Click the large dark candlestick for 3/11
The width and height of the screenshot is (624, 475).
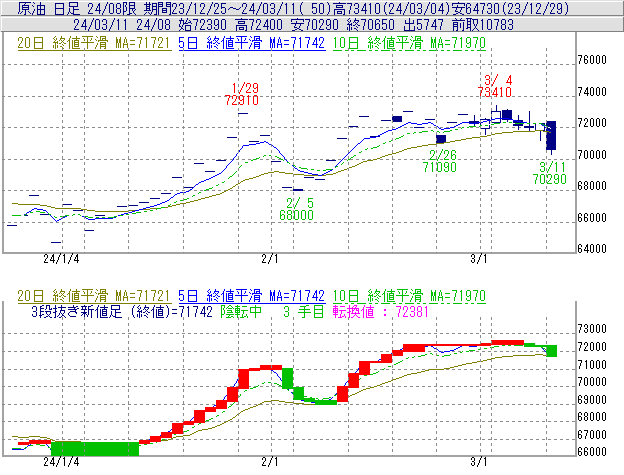point(551,135)
